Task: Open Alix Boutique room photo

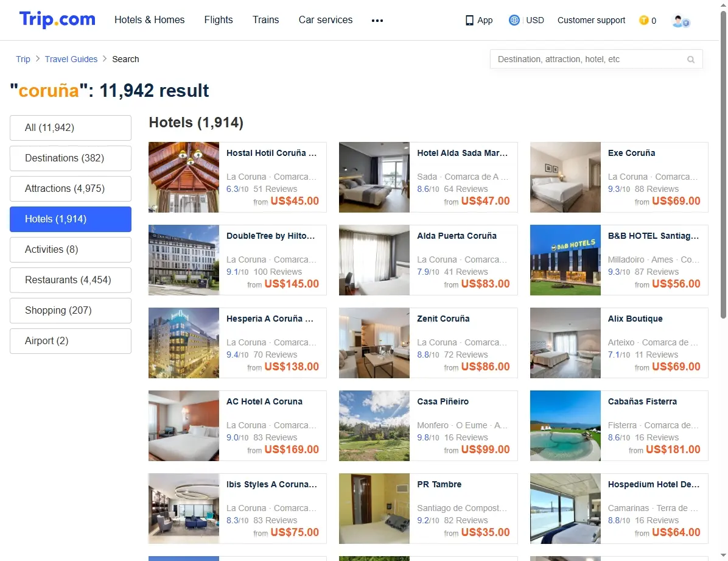Action: tap(565, 343)
